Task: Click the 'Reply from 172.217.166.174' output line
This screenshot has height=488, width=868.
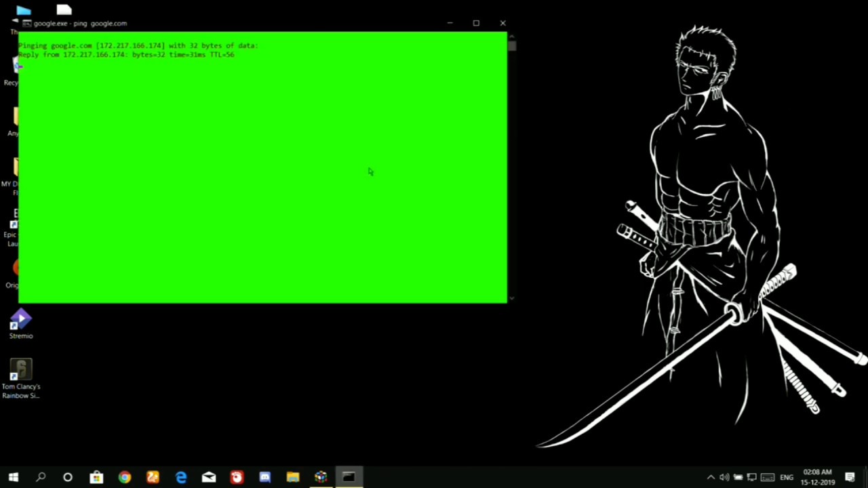Action: click(126, 54)
